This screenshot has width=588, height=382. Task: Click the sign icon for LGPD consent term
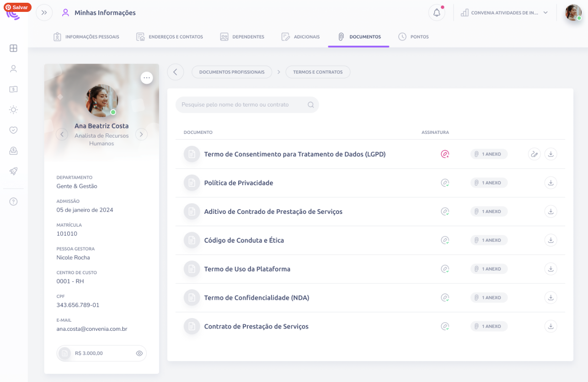coord(535,154)
